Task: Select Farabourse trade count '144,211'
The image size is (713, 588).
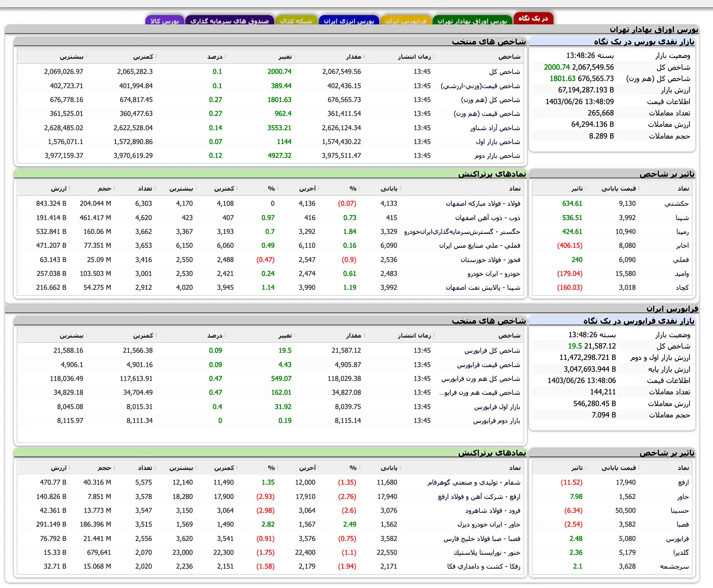Action: pyautogui.click(x=603, y=392)
